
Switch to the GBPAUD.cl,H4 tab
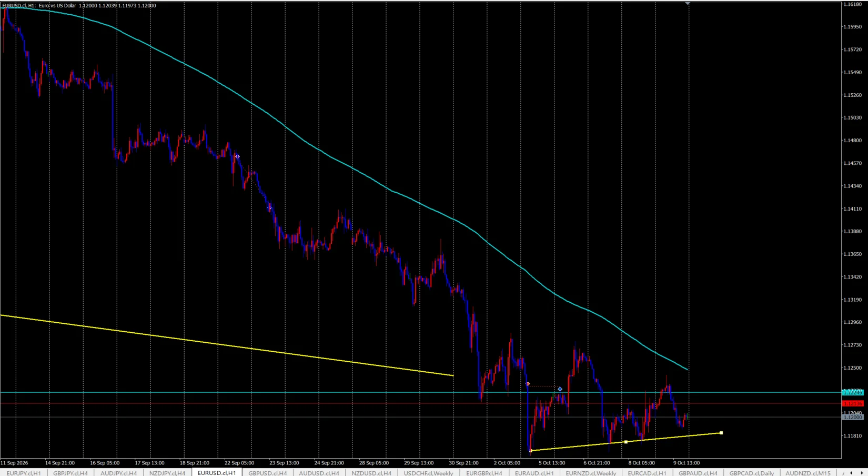coord(698,473)
